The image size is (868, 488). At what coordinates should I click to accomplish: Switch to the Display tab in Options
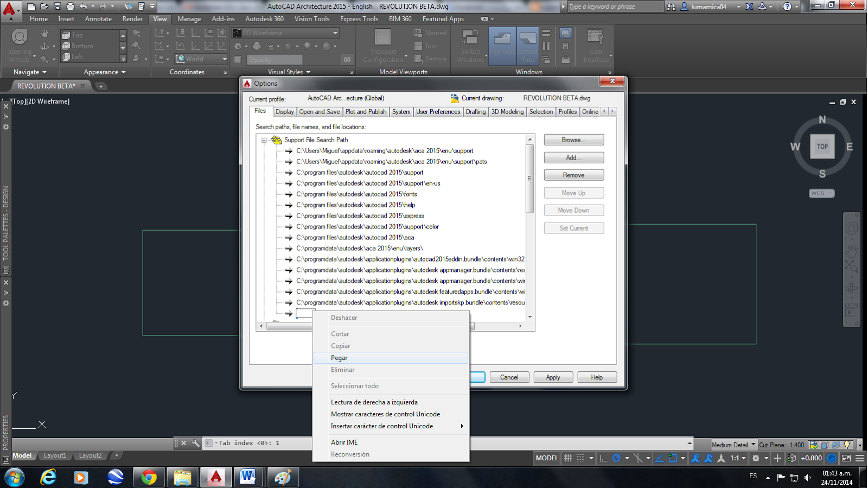pyautogui.click(x=284, y=112)
